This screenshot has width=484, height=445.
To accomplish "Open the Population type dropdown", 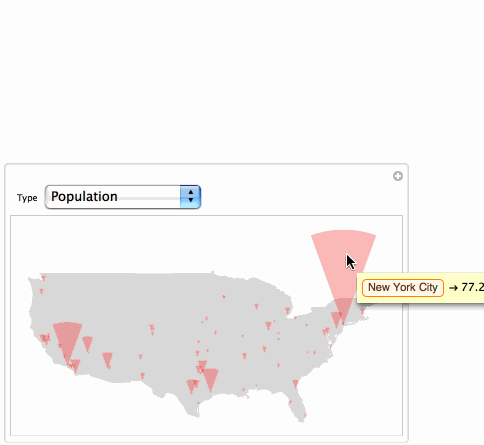I will click(123, 197).
